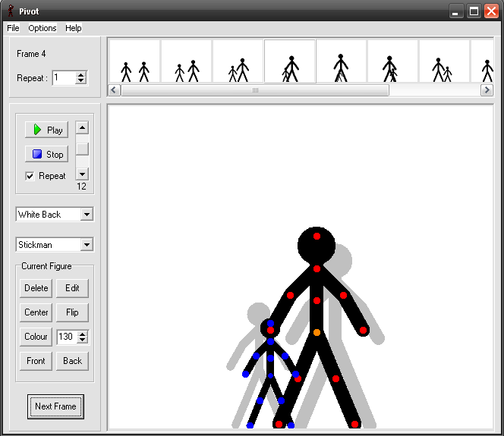Click the red hand handle on right arm
This screenshot has width=504, height=436.
(x=364, y=330)
